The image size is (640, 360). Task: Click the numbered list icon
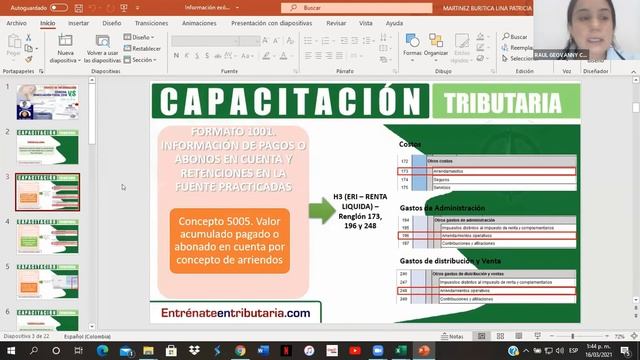click(x=325, y=41)
